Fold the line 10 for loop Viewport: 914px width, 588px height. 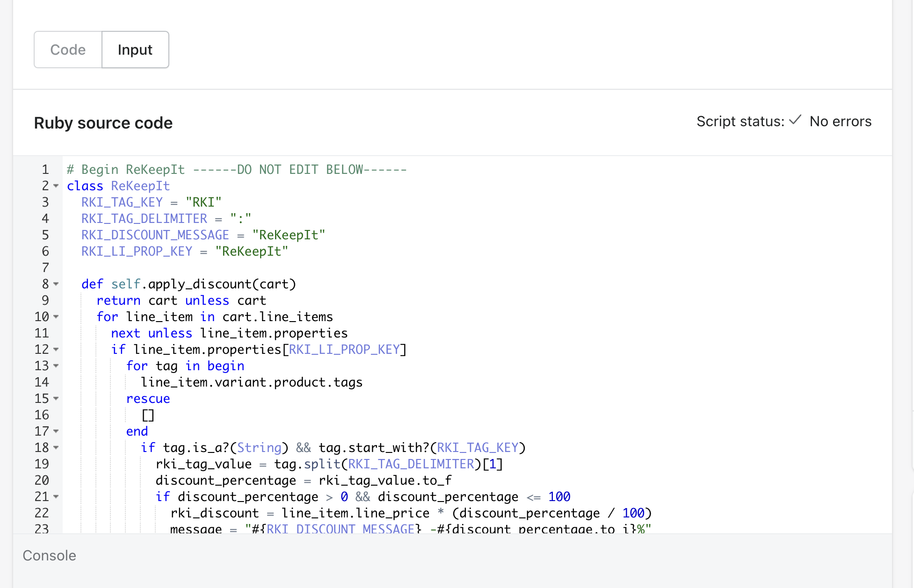click(x=56, y=317)
